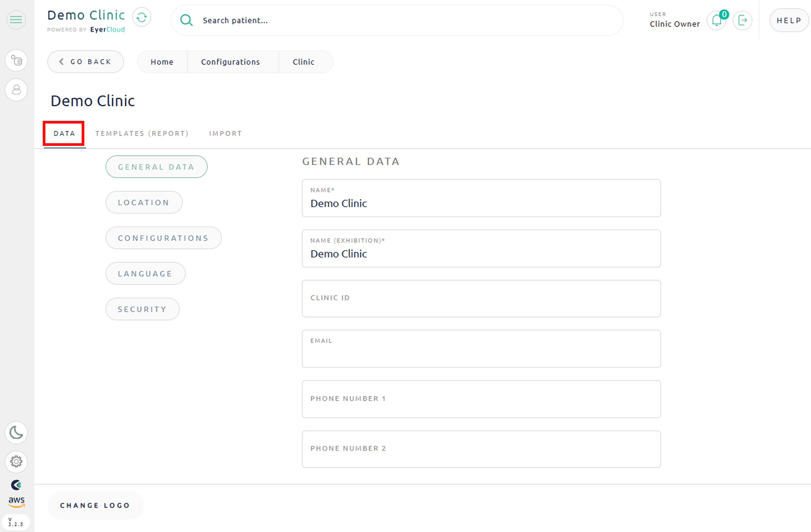
Task: Switch to the Import tab
Action: (x=225, y=133)
